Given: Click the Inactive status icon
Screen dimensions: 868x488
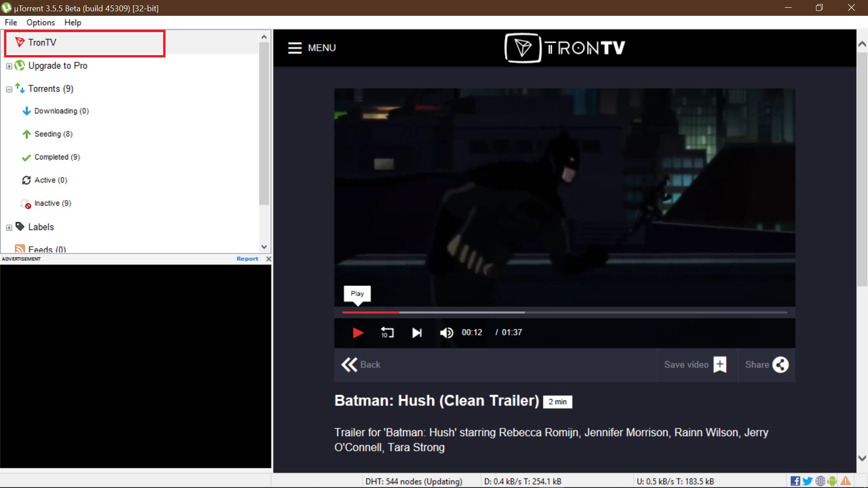Looking at the screenshot, I should [26, 203].
